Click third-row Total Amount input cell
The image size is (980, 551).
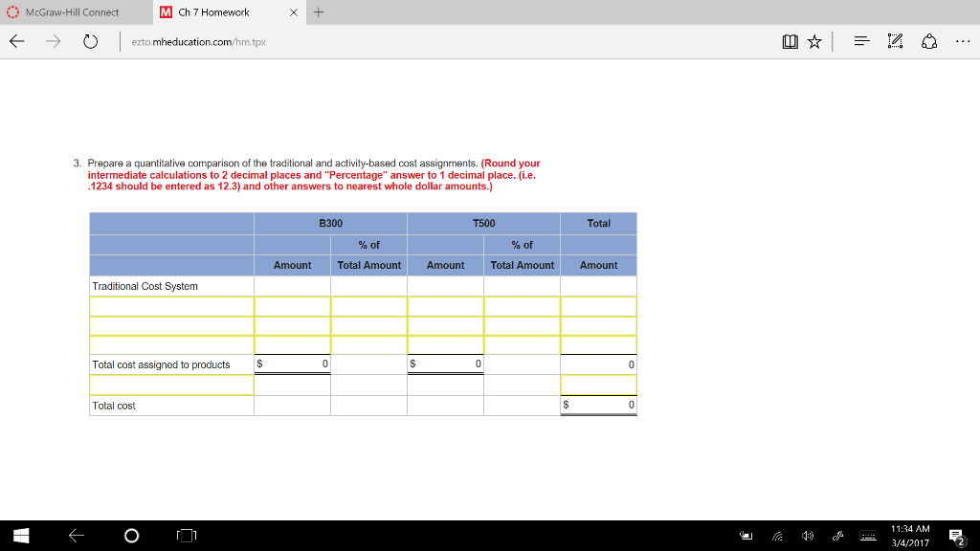599,344
